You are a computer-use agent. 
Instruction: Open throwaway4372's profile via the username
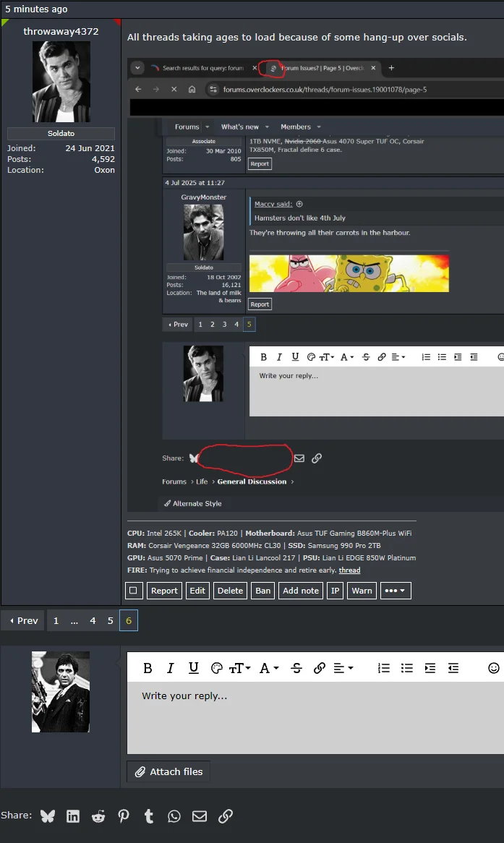tap(61, 31)
